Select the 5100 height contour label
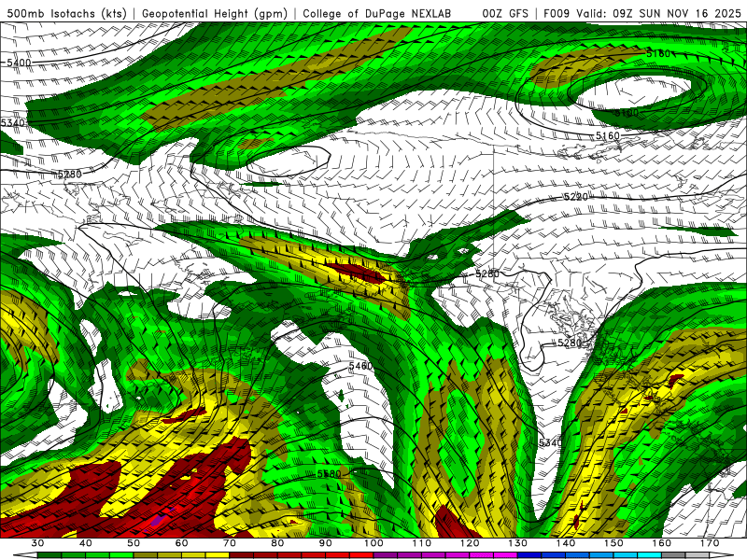The height and width of the screenshot is (560, 747). click(x=626, y=113)
